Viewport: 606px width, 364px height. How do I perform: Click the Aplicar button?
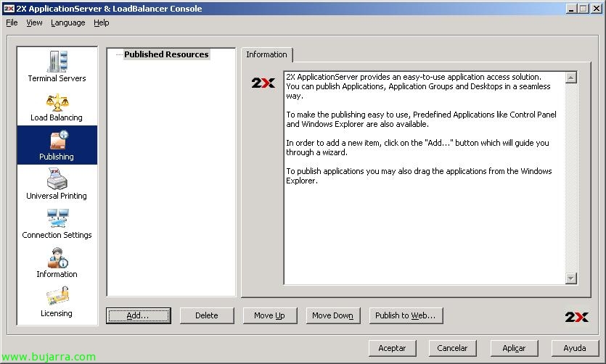[x=514, y=348]
